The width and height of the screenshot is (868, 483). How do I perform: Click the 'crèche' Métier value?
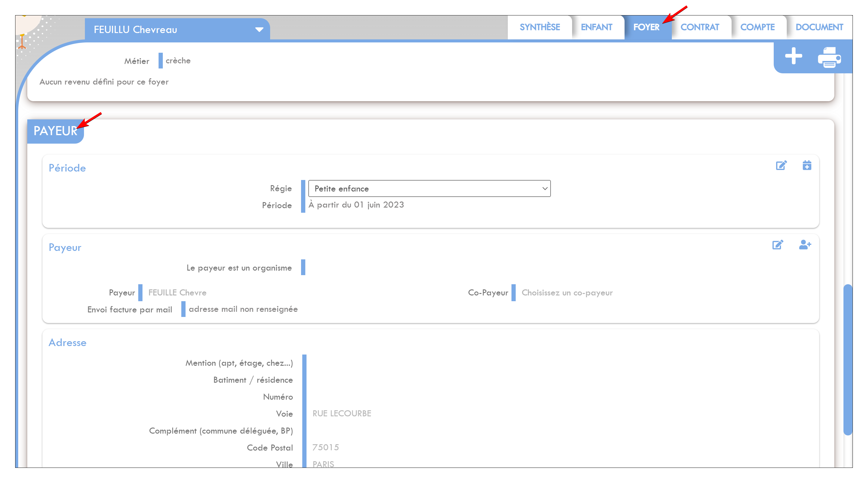178,61
